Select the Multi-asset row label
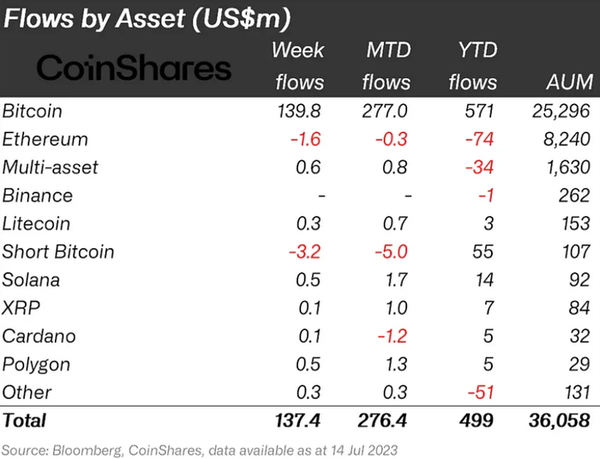 click(48, 167)
